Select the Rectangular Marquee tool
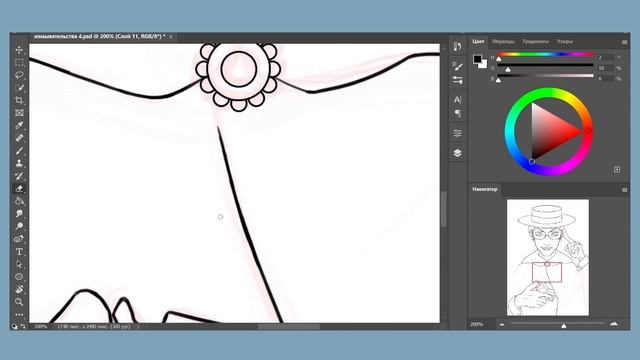This screenshot has height=360, width=640. click(x=19, y=62)
